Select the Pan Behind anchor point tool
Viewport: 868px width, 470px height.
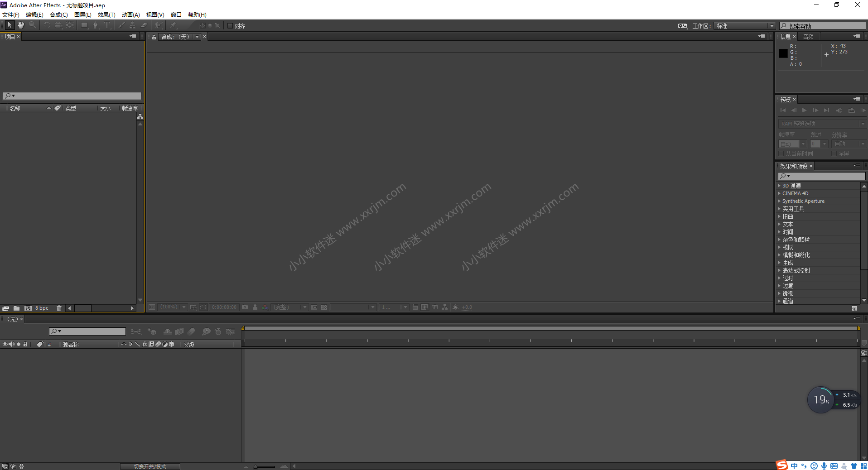(x=70, y=25)
